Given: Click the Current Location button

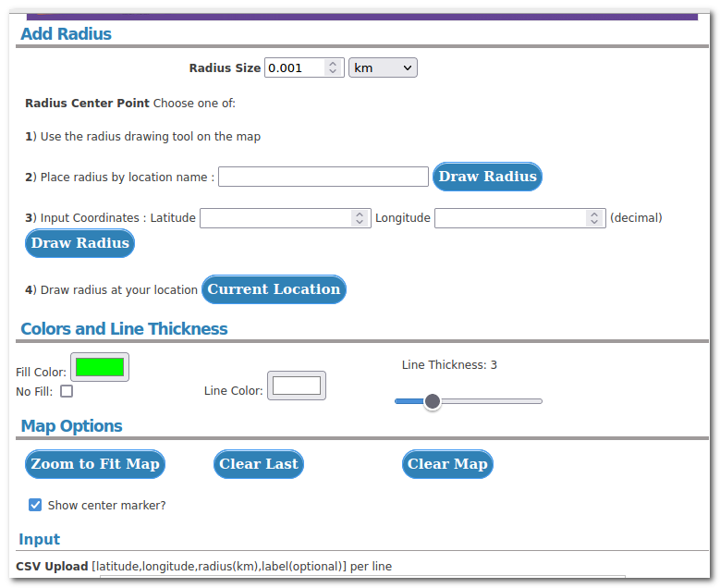Looking at the screenshot, I should [x=274, y=289].
